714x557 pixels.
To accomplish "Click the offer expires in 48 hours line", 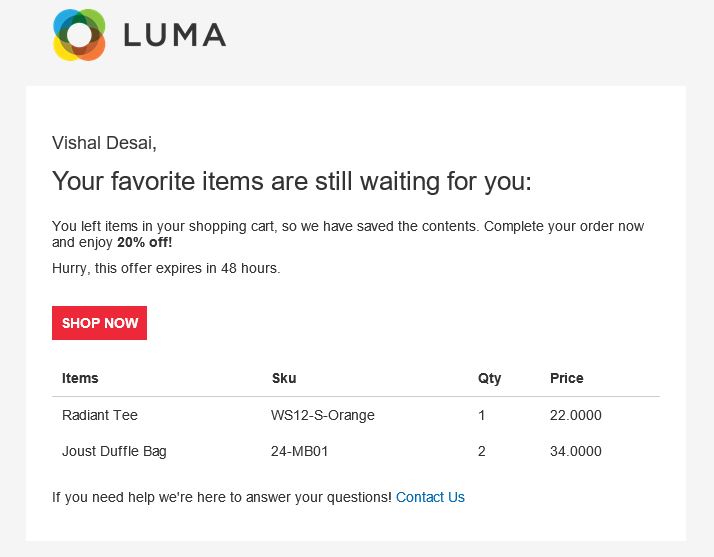I will [166, 268].
